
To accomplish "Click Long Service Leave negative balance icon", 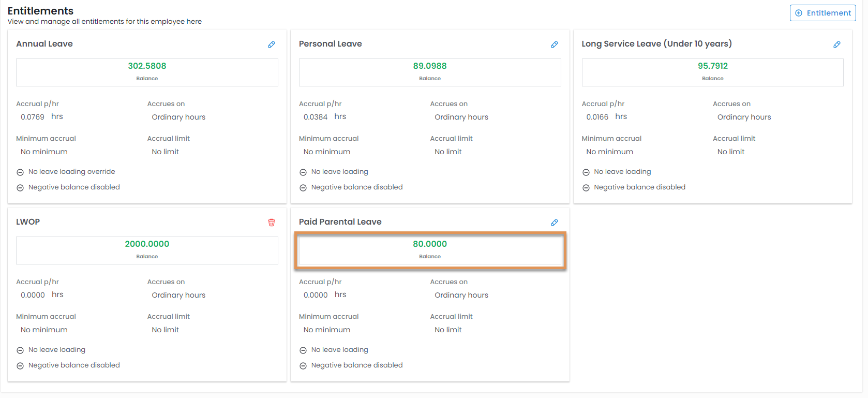I will click(x=586, y=188).
